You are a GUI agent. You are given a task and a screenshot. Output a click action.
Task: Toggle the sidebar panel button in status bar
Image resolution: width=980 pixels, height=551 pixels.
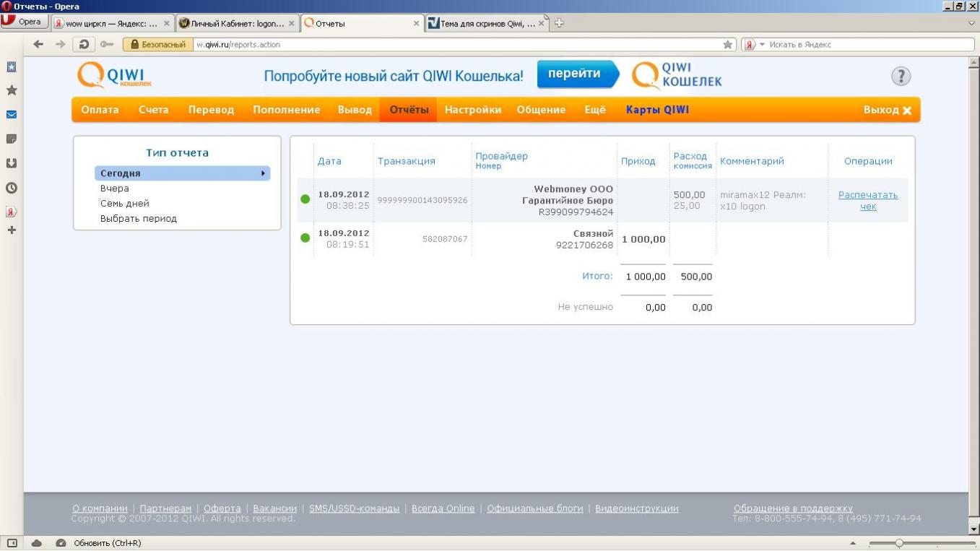click(12, 543)
